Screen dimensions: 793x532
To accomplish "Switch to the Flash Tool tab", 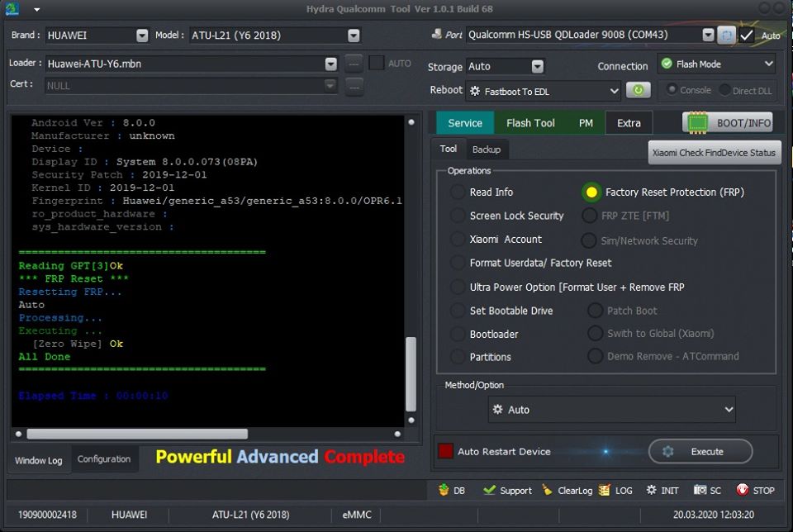I will click(x=530, y=123).
